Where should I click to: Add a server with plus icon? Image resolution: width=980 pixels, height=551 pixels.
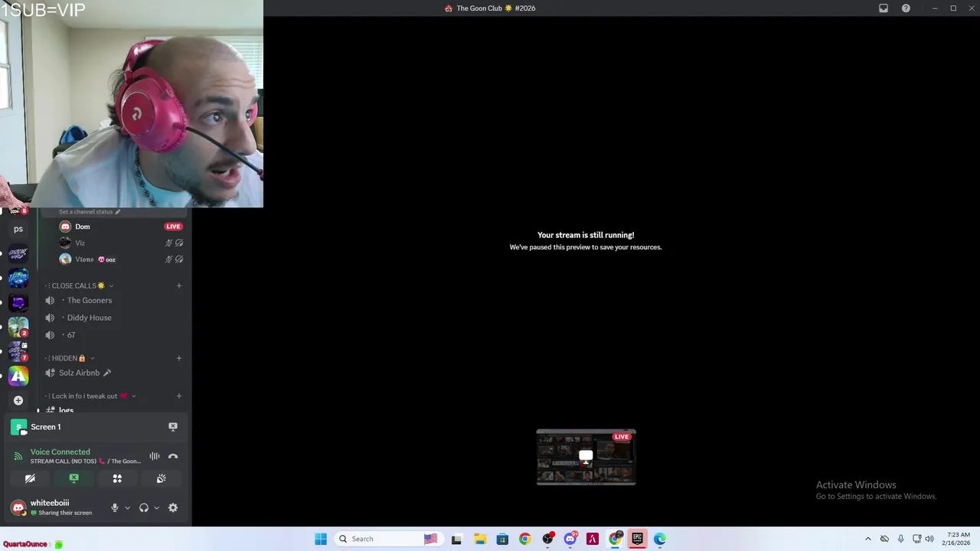click(x=18, y=400)
